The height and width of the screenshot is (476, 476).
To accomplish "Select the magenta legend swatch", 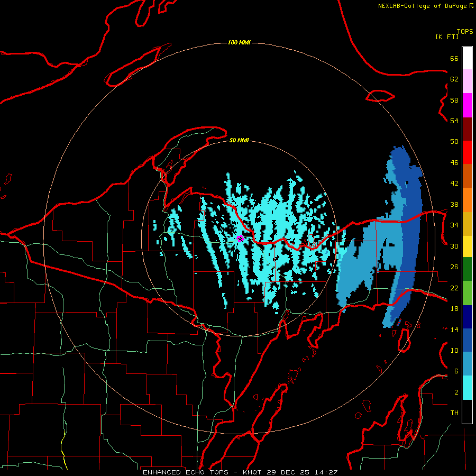I will [467, 105].
